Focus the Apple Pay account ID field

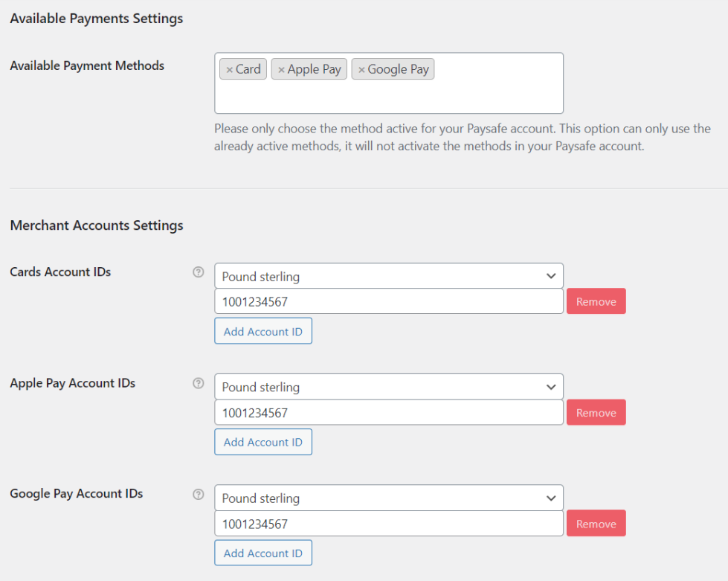(x=388, y=413)
